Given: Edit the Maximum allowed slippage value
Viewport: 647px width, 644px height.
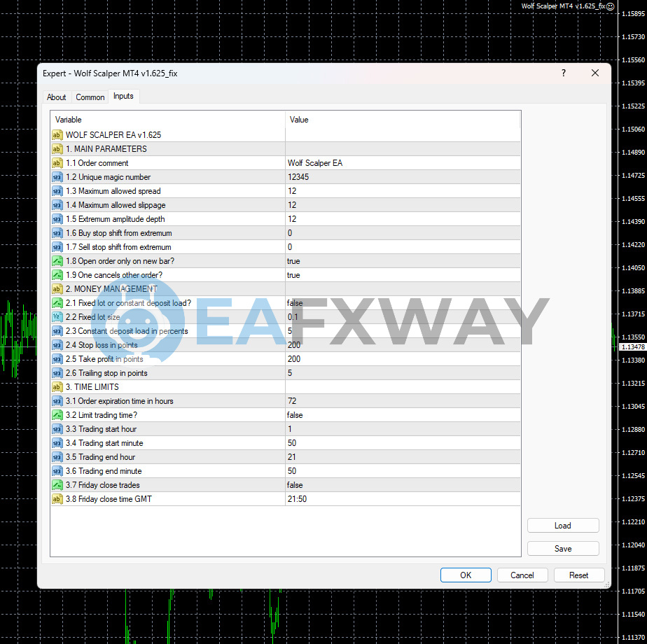Looking at the screenshot, I should (403, 205).
